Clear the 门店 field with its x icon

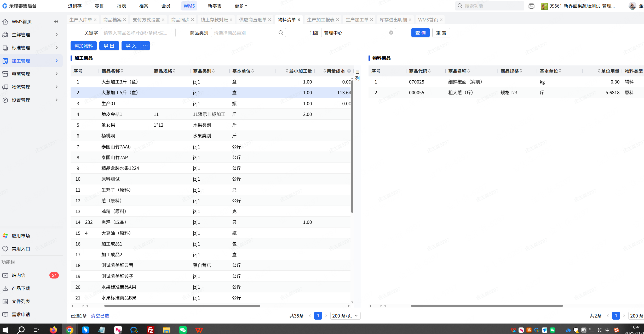point(391,33)
